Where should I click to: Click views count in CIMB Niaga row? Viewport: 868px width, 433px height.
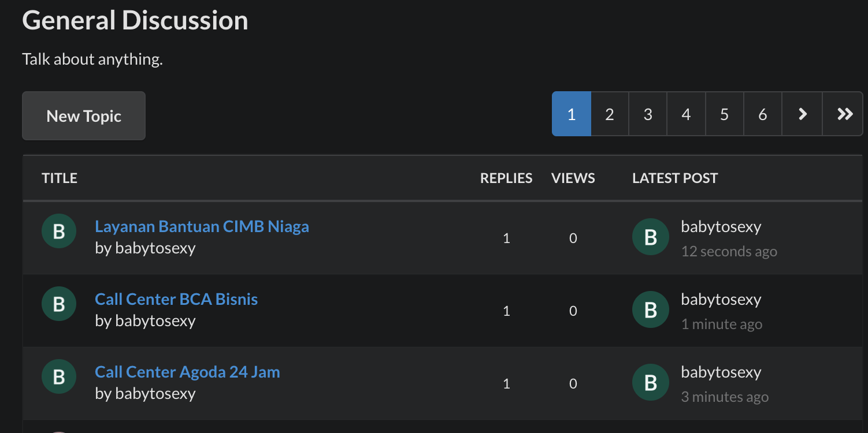pos(573,238)
